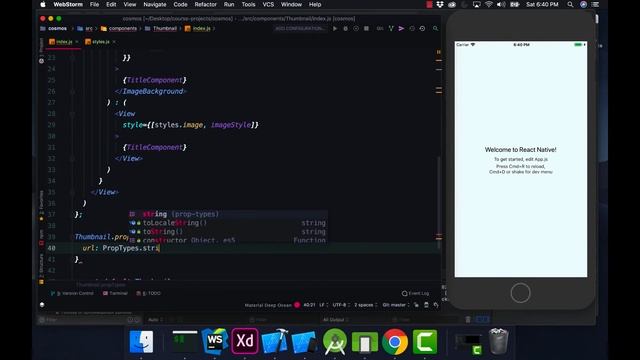Click the index.js breadcrumb
Image resolution: width=640 pixels, height=360 pixels.
coord(198,29)
